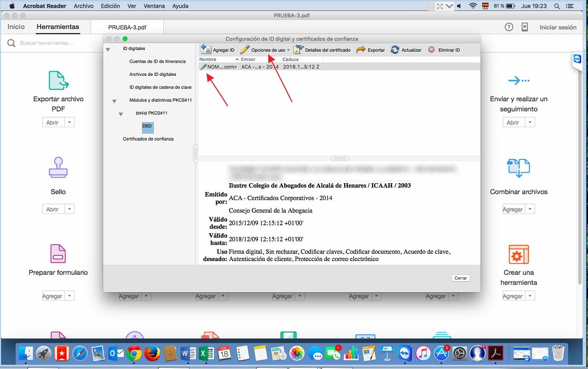Open Acrobat Reader from the Dock
588x369 pixels.
(x=496, y=353)
